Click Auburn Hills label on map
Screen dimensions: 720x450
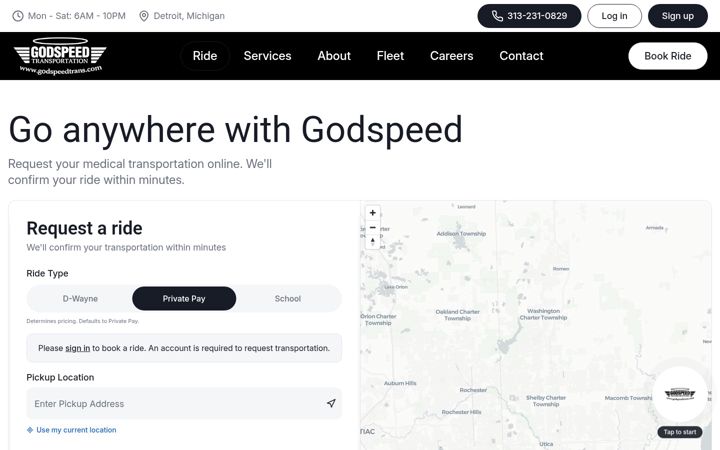[400, 383]
